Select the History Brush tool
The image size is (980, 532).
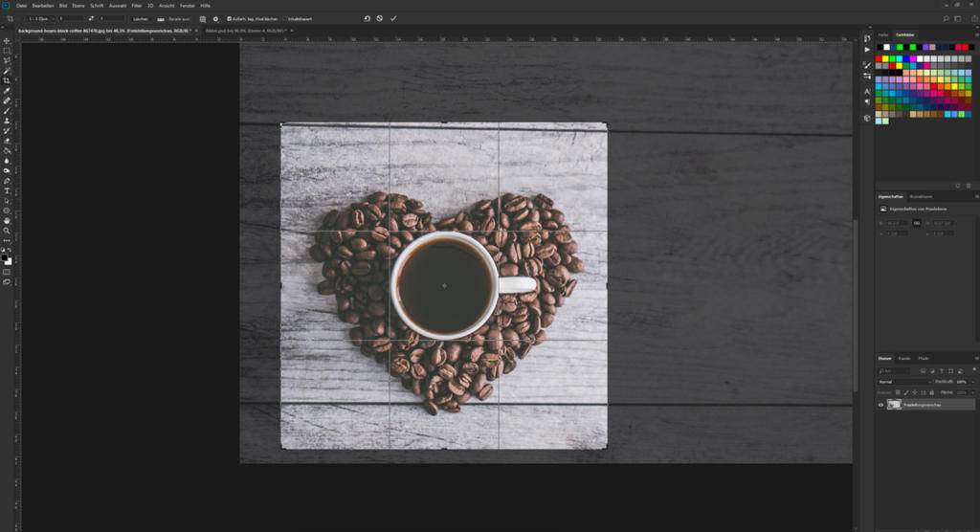click(x=7, y=131)
